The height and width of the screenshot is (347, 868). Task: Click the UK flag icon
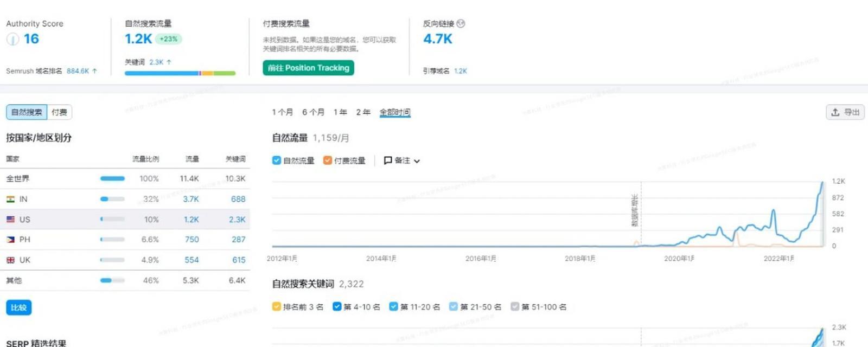[x=10, y=260]
